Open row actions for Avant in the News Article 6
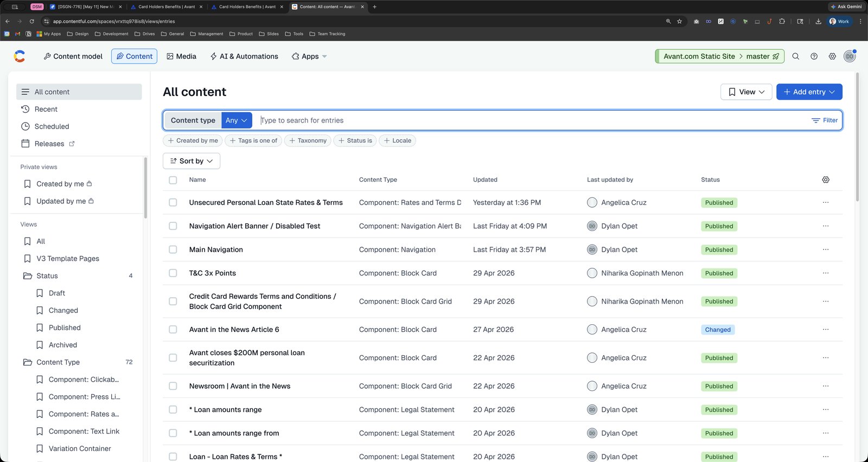The width and height of the screenshot is (868, 462). coord(826,330)
